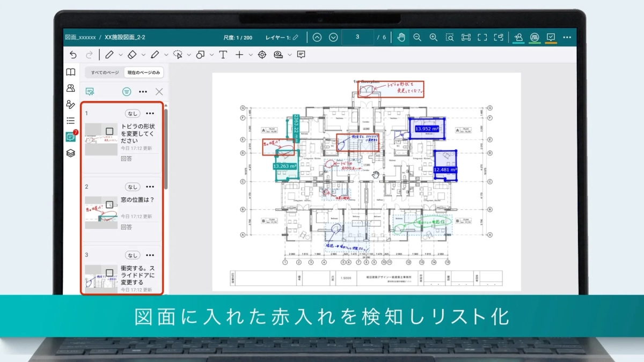Click the zoom out magnifier
Viewport: 644px width, 362px height.
(417, 37)
